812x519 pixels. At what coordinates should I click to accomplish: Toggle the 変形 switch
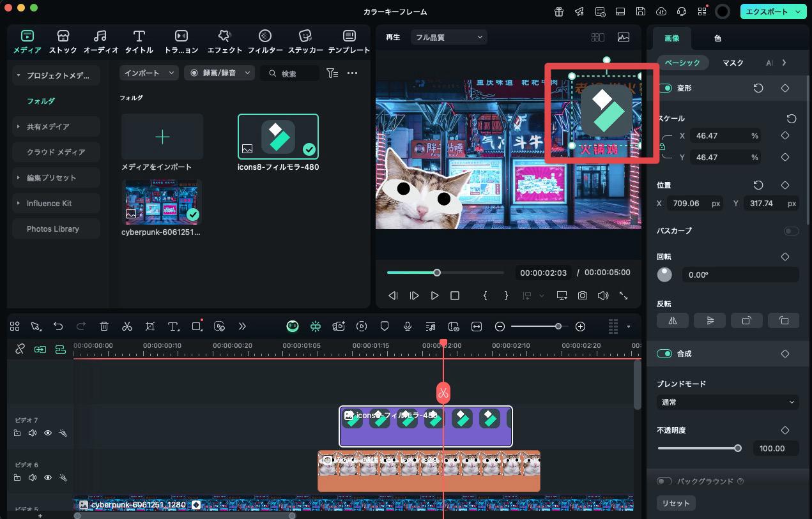pos(665,88)
